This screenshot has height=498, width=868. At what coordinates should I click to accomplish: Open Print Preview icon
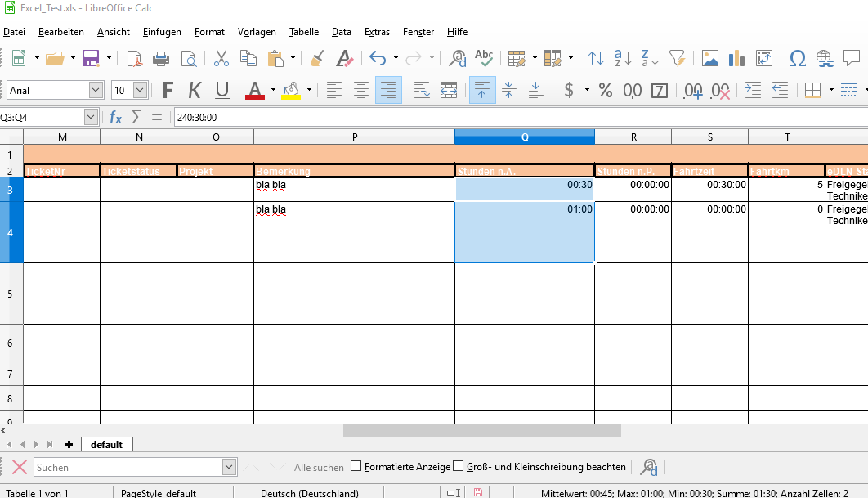pos(189,58)
